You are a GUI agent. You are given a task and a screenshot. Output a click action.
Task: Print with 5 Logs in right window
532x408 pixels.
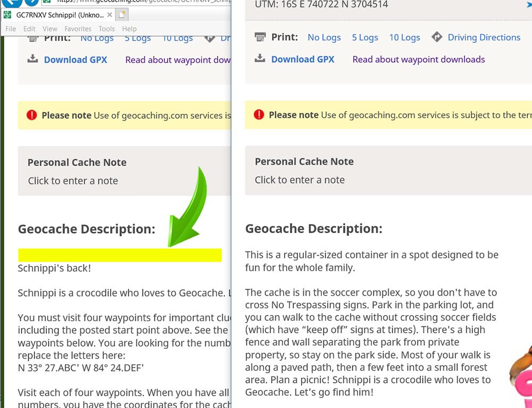[365, 37]
